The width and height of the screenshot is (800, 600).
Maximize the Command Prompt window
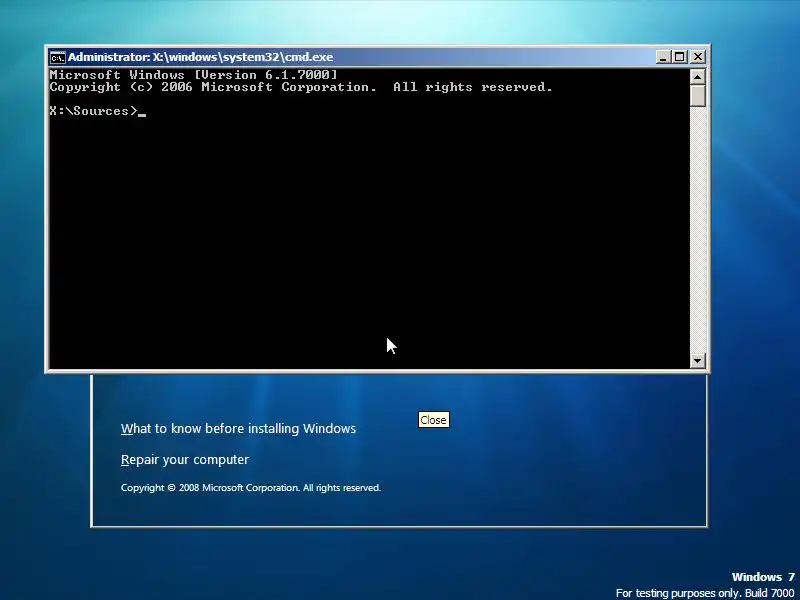tap(680, 57)
